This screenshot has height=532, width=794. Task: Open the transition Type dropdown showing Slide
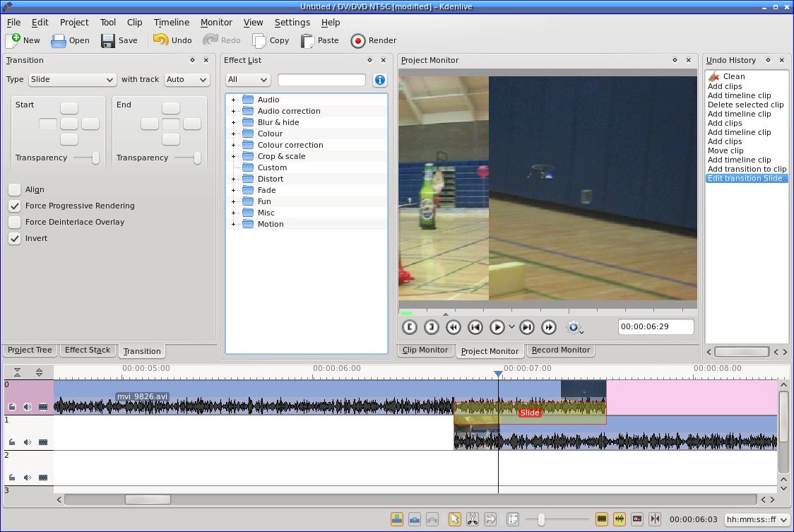pos(72,80)
